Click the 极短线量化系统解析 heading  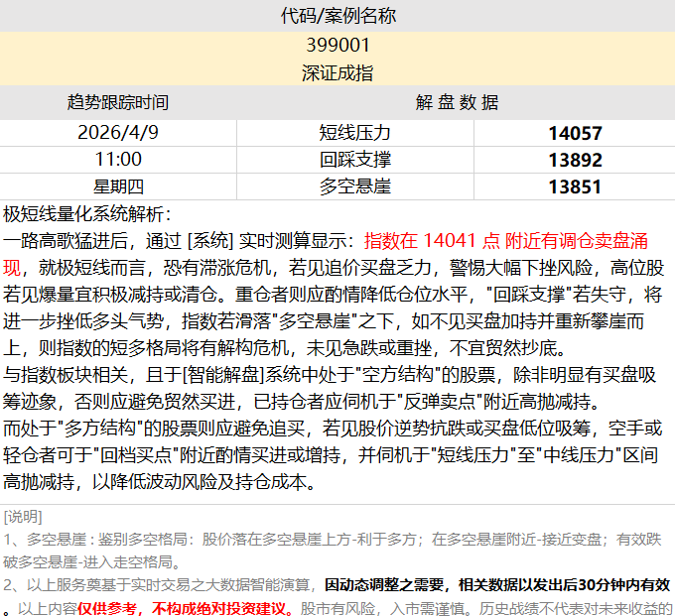(87, 213)
